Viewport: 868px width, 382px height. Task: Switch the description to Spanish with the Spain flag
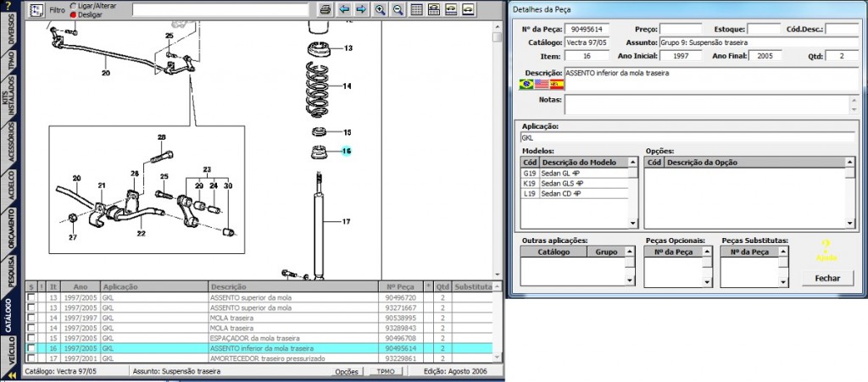pyautogui.click(x=556, y=84)
